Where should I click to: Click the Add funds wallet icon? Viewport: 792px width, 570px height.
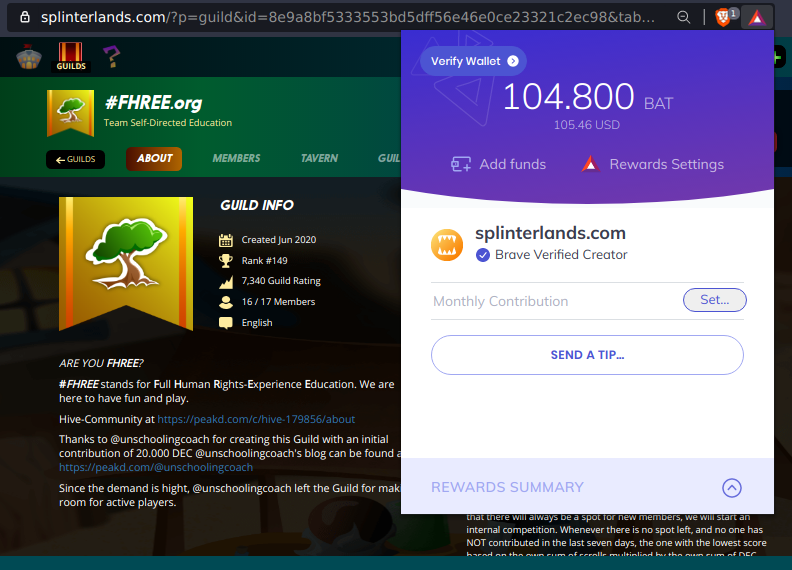coord(461,164)
